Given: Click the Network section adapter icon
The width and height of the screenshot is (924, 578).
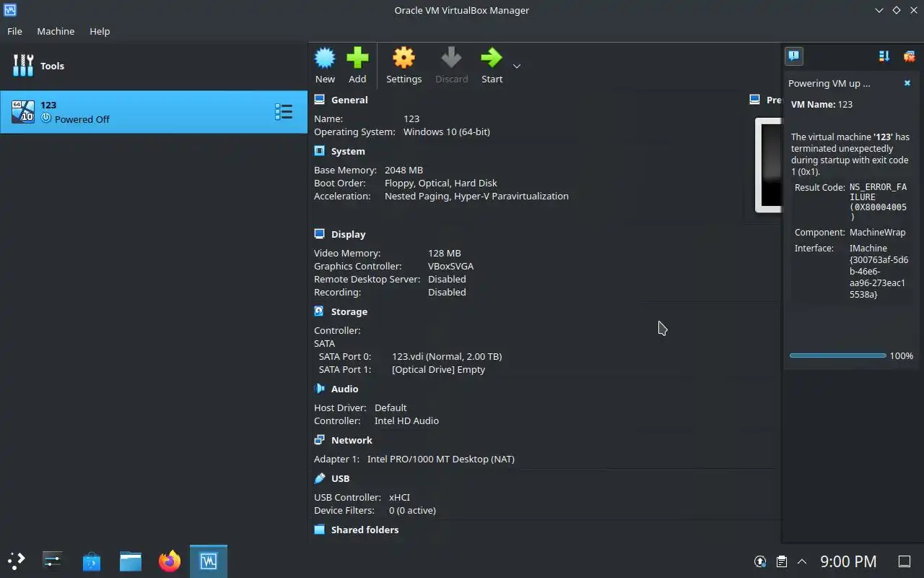Looking at the screenshot, I should point(319,440).
